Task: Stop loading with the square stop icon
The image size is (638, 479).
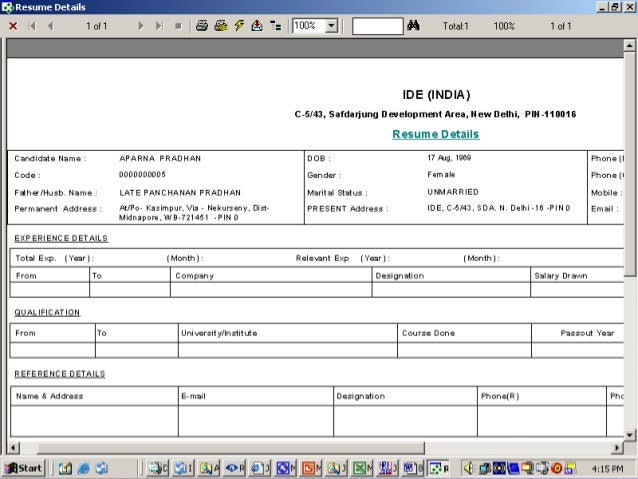Action: tap(178, 26)
